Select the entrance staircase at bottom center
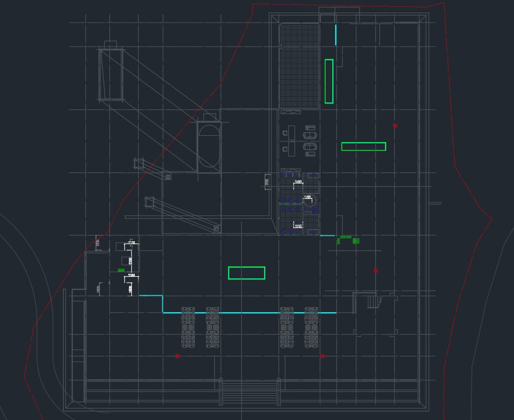The width and height of the screenshot is (514, 420). point(249,391)
